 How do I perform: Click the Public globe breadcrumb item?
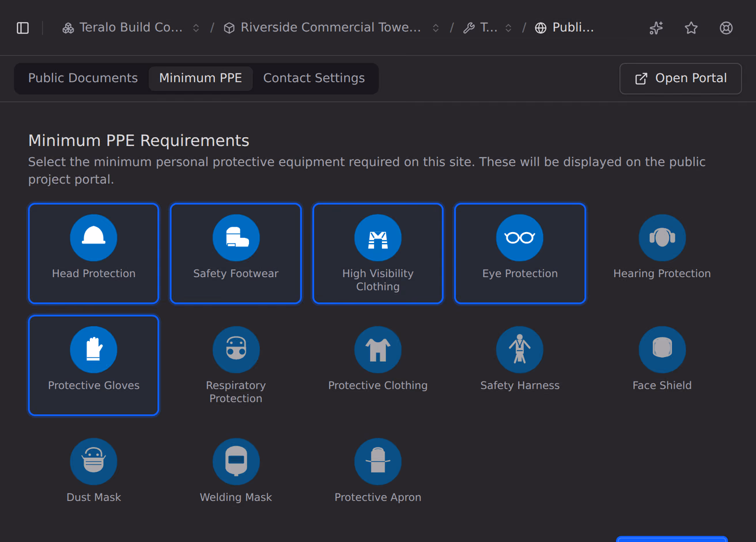click(565, 28)
